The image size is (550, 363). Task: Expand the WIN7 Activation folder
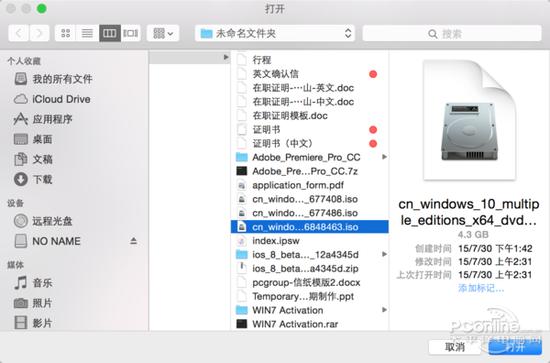coord(384,310)
